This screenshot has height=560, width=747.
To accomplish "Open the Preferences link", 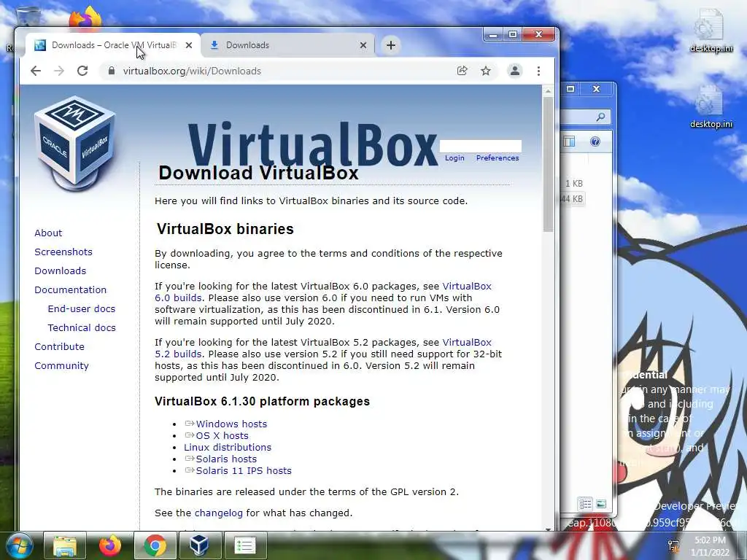I will (498, 158).
